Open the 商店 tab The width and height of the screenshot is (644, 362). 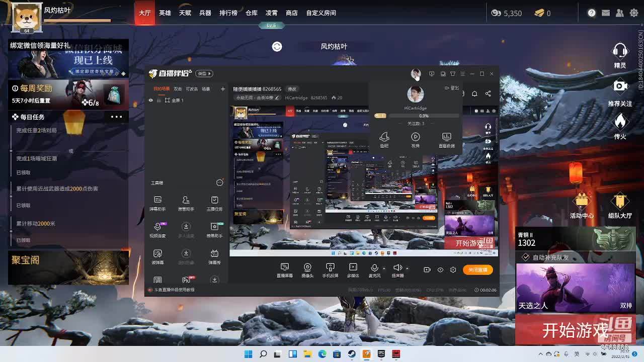tap(292, 13)
